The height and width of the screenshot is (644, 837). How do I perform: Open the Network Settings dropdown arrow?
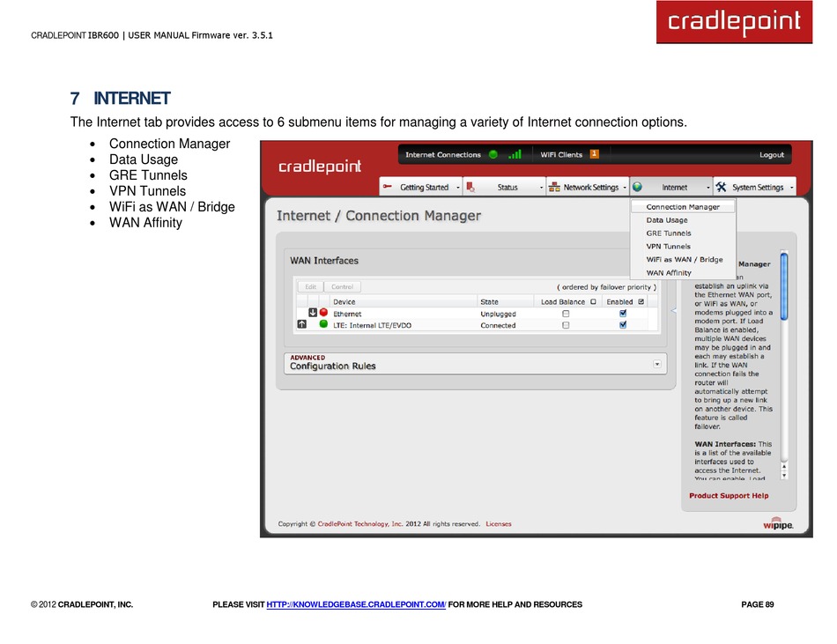625,188
